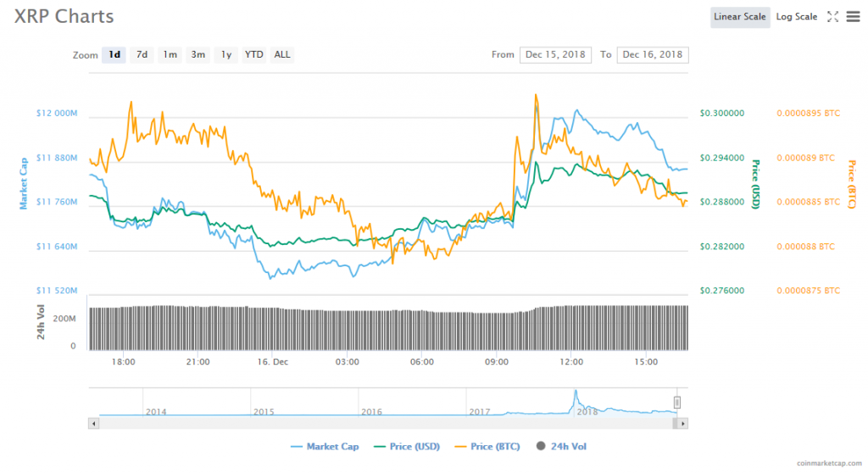The width and height of the screenshot is (868, 474).
Task: Choose YTD zoom option
Action: pyautogui.click(x=253, y=55)
